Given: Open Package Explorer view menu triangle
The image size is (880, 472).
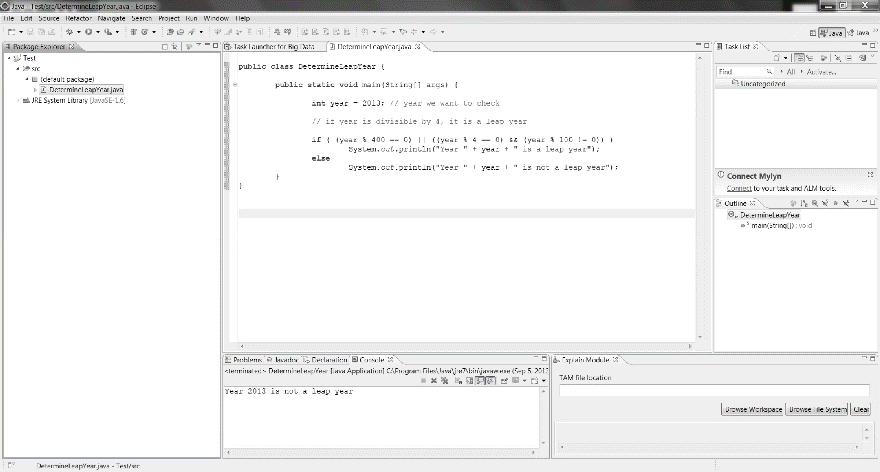Looking at the screenshot, I should (x=198, y=45).
